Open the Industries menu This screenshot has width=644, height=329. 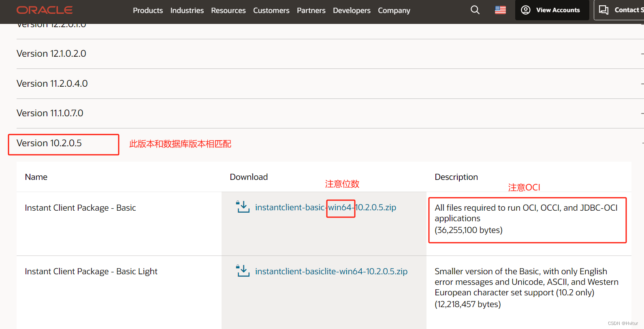[x=187, y=11]
